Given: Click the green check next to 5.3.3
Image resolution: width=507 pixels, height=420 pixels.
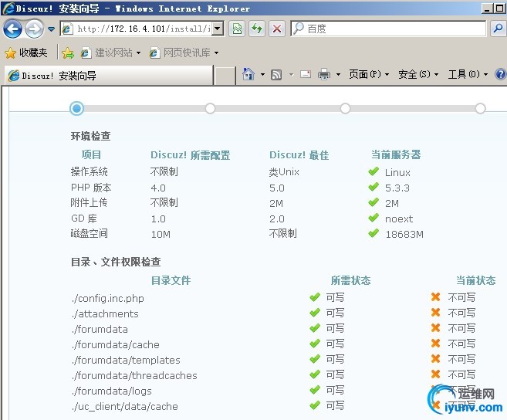Looking at the screenshot, I should [x=373, y=187].
